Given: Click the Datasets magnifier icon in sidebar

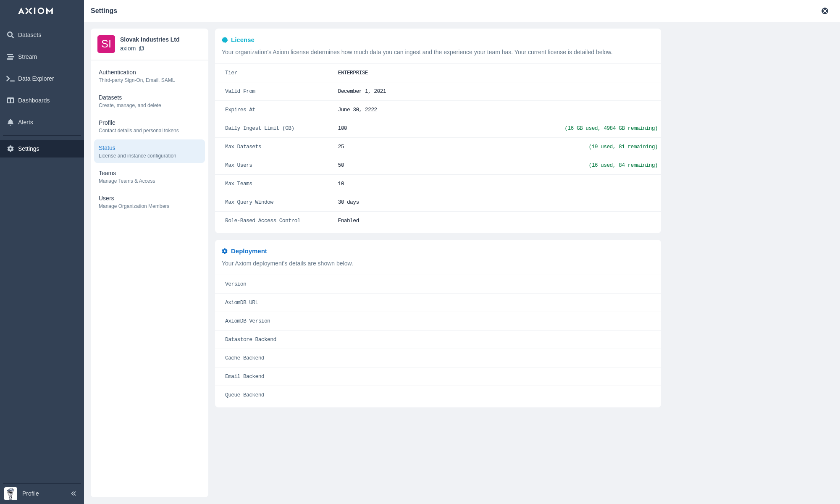Looking at the screenshot, I should 10,35.
